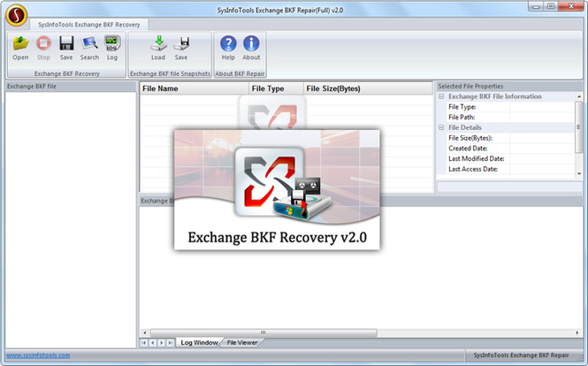This screenshot has width=588, height=366.
Task: Show the About information icon
Action: (x=251, y=48)
